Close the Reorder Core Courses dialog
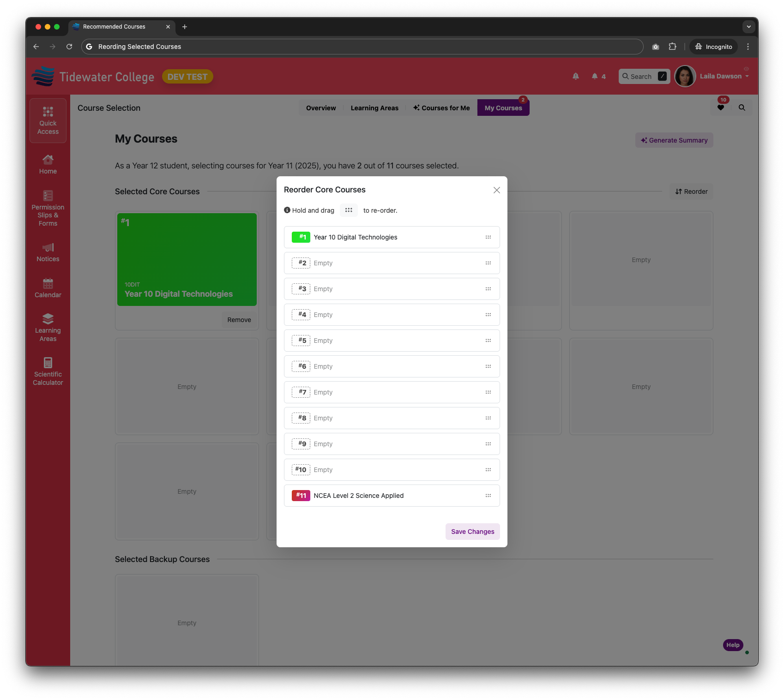 (497, 190)
